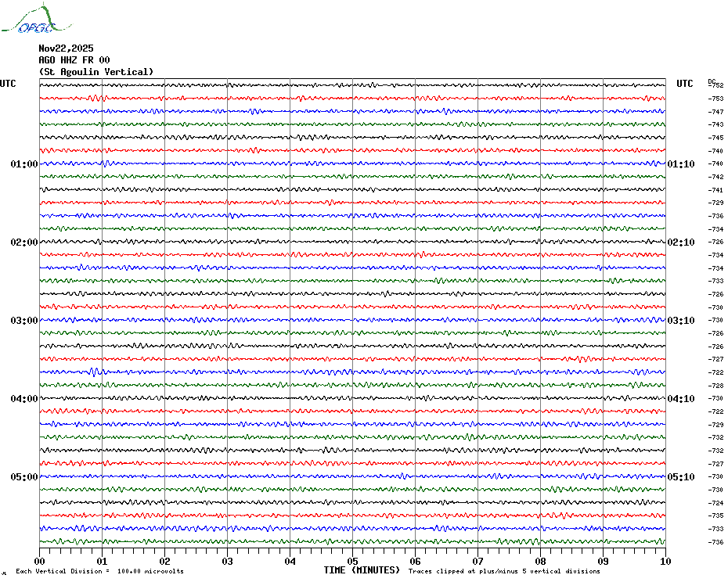Click the 04:00 time label
This screenshot has width=728, height=582.
tap(24, 399)
